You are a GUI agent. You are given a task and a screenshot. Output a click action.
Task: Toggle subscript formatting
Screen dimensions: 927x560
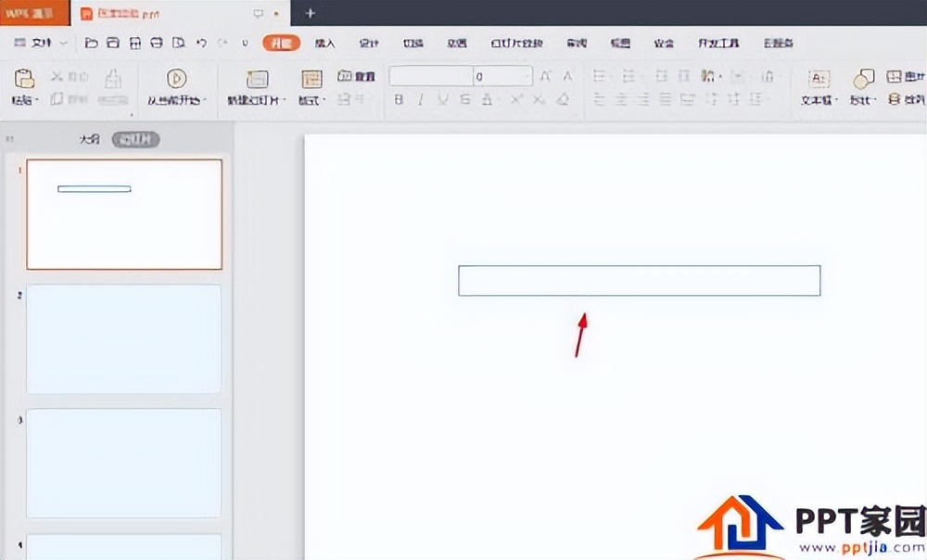[540, 99]
